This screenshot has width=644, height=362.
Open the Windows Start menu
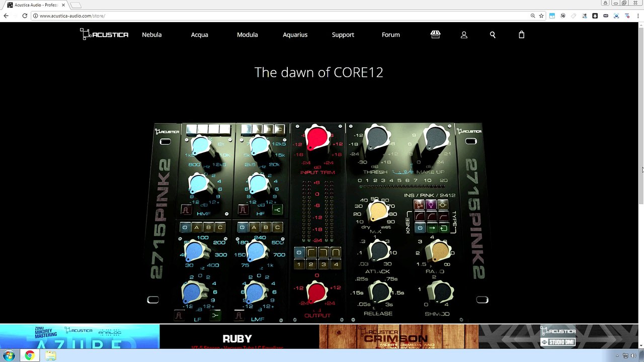coord(9,355)
